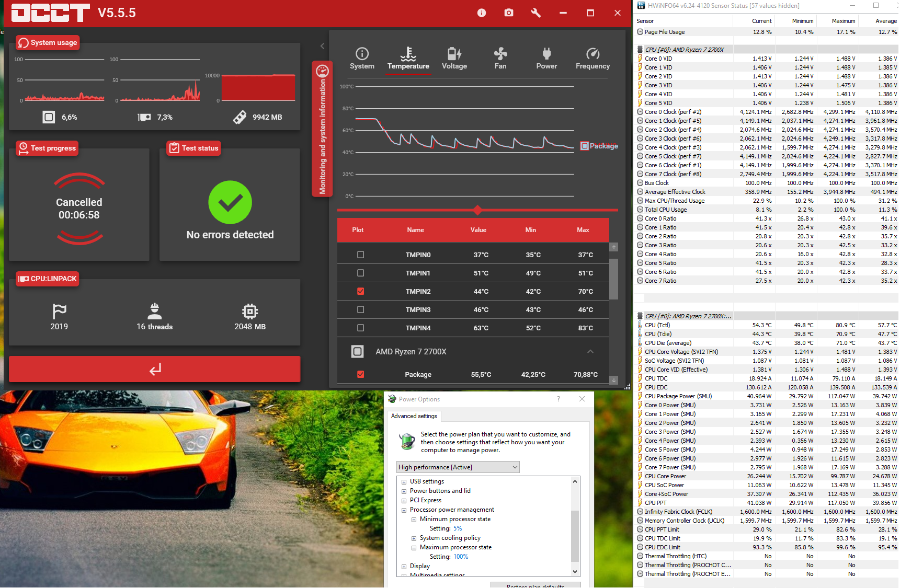This screenshot has height=588, width=900.
Task: Collapse Processor power management node
Action: click(404, 510)
